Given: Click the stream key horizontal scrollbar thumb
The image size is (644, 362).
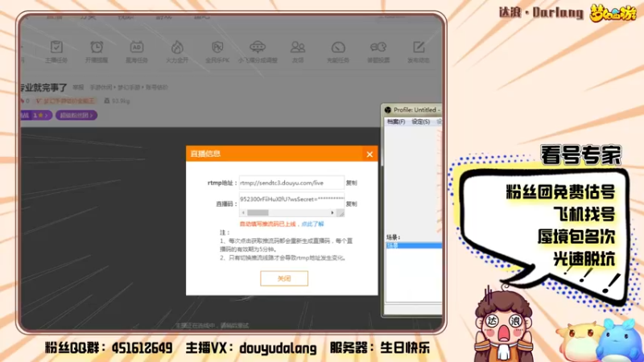Looking at the screenshot, I should tap(258, 212).
